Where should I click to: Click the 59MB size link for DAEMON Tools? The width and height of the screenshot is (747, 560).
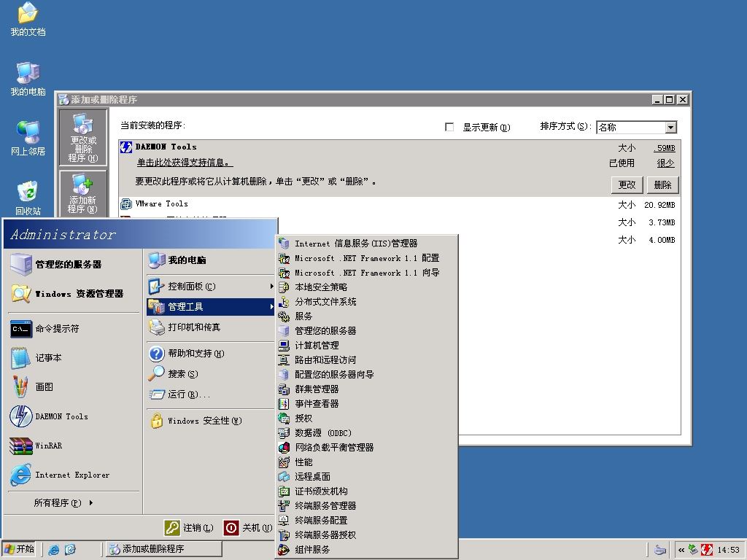tap(665, 148)
